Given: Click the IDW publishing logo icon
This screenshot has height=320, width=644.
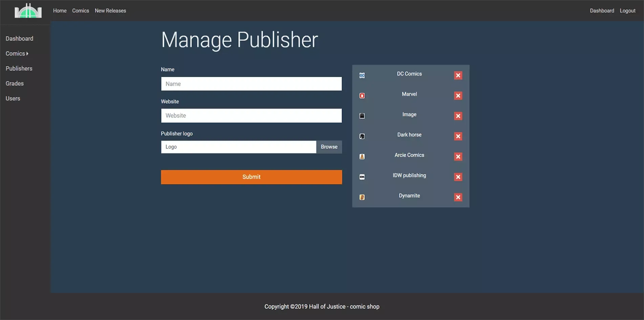Looking at the screenshot, I should tap(362, 177).
